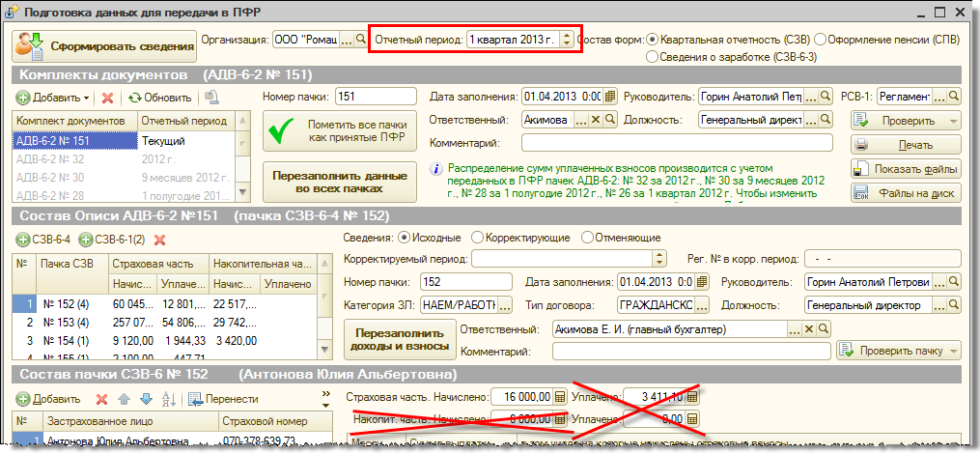Click ellipsis in Категория ЗЛ field

click(504, 305)
